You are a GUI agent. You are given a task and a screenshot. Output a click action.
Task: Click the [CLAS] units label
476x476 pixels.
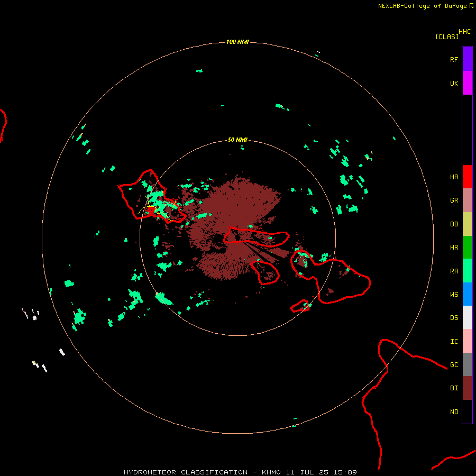[x=447, y=36]
